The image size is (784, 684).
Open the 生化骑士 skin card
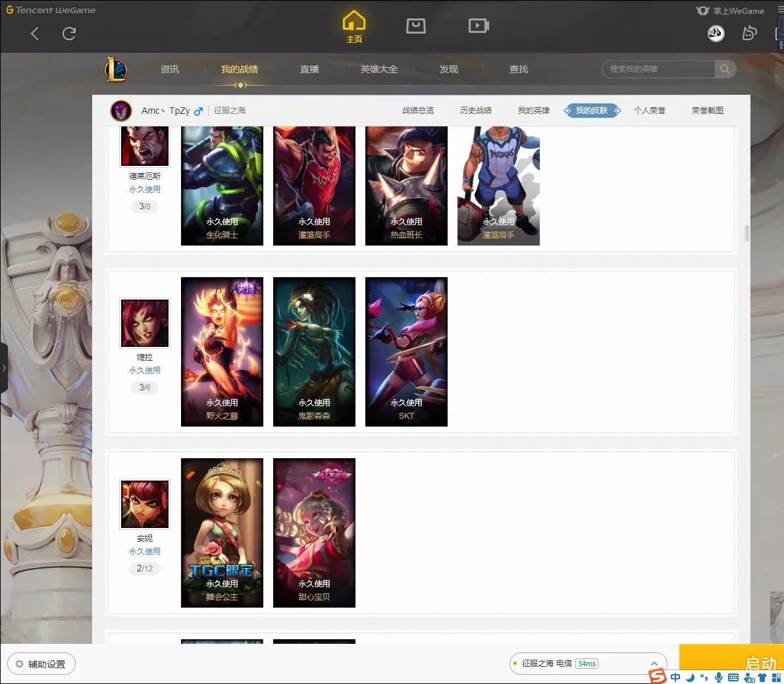click(x=222, y=186)
